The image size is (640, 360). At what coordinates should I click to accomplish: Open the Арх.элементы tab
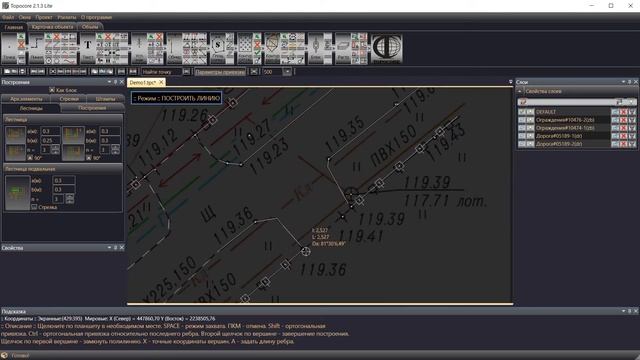pos(26,99)
